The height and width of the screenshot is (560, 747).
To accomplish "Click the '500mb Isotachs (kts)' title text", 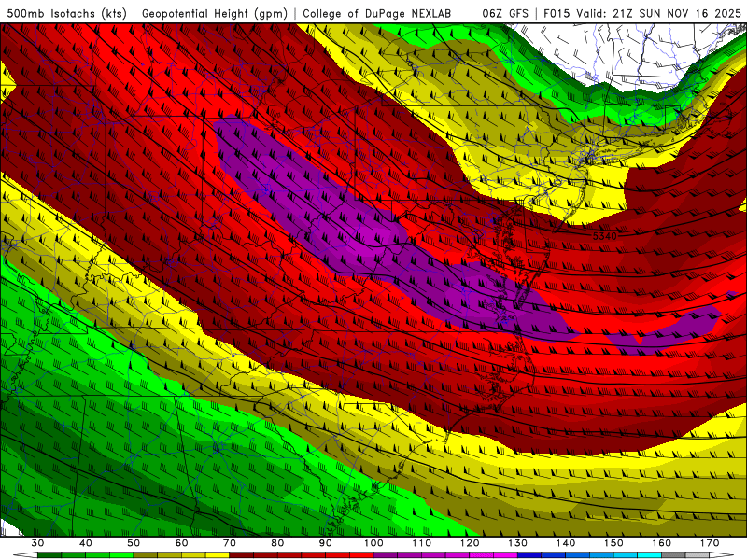I will coord(66,14).
